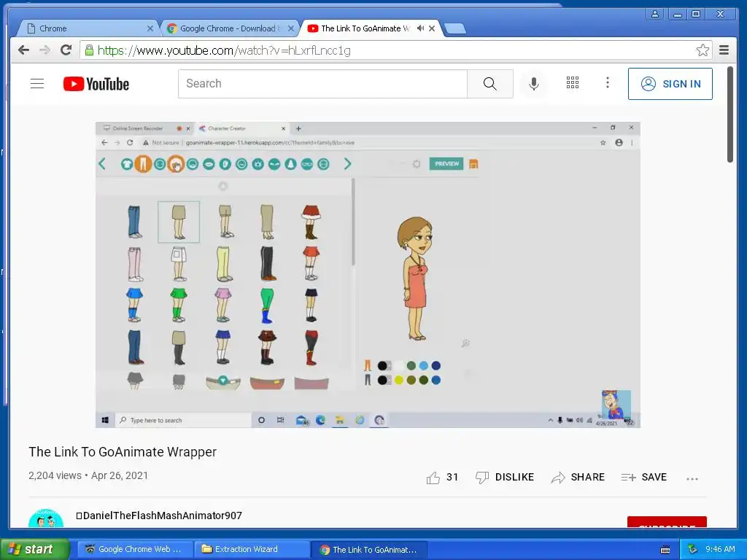Close the Chrome tab titled Chrome
747x560 pixels.
point(150,28)
